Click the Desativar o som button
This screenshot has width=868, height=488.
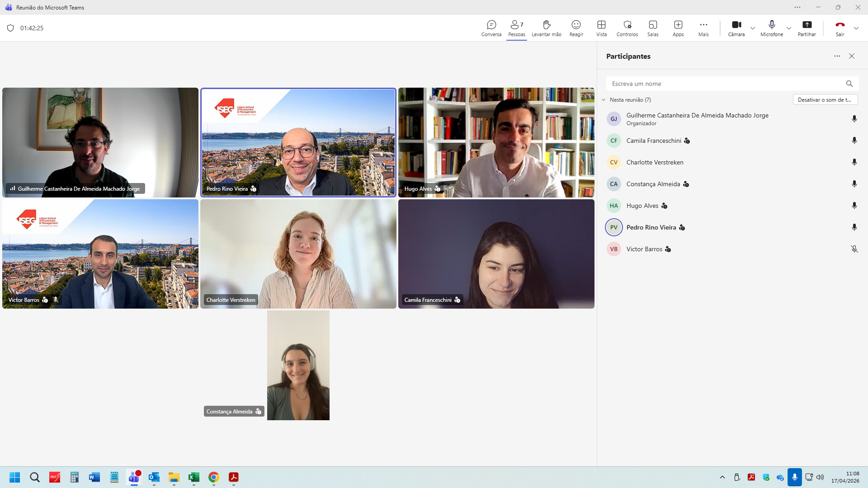(825, 100)
